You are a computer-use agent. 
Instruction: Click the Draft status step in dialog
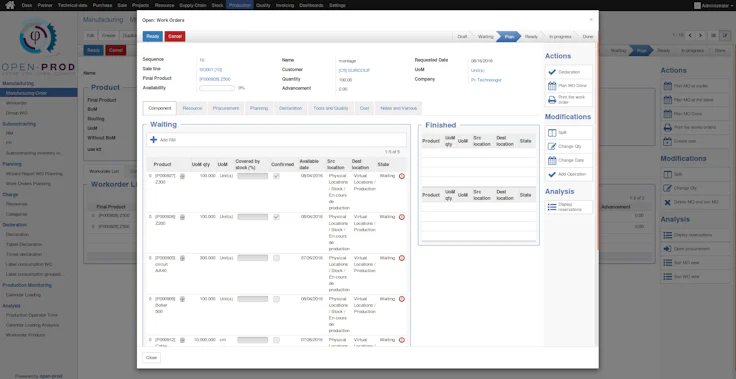point(462,37)
